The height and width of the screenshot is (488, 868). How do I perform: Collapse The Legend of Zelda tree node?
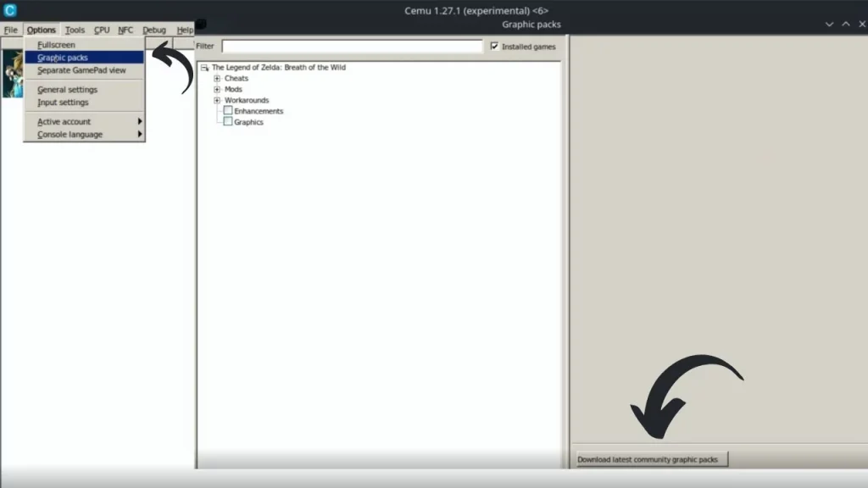(x=205, y=68)
